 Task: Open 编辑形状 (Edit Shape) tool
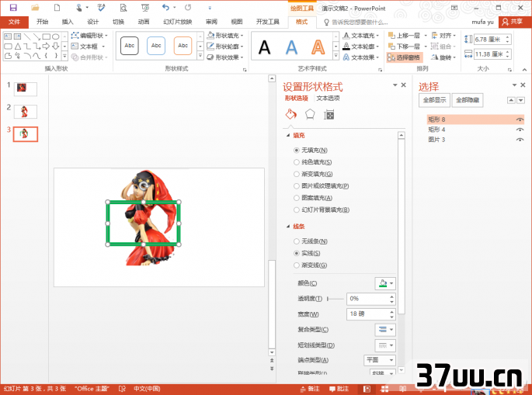tap(89, 35)
